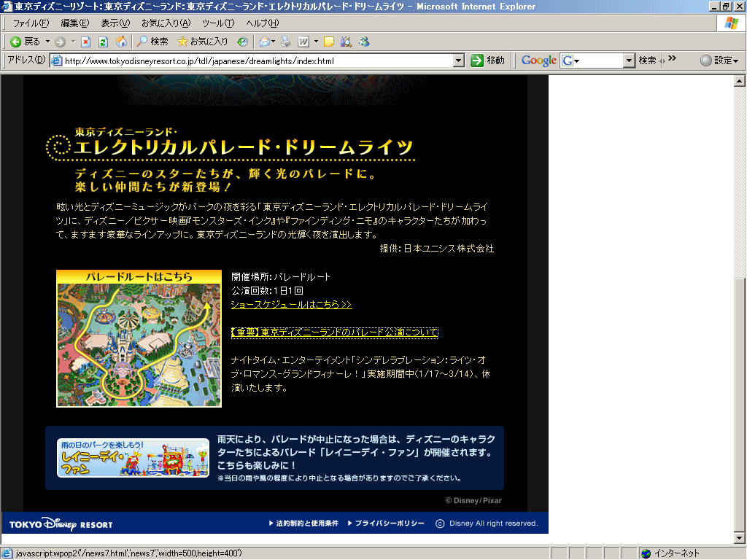This screenshot has height=560, width=747.
Task: Go to the Home page icon
Action: coord(122,42)
